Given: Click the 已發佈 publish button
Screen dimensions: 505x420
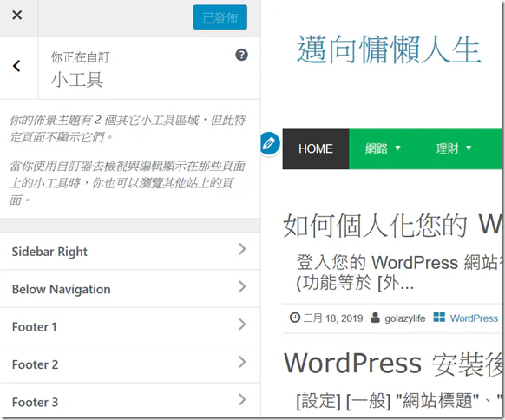Looking at the screenshot, I should coord(220,17).
